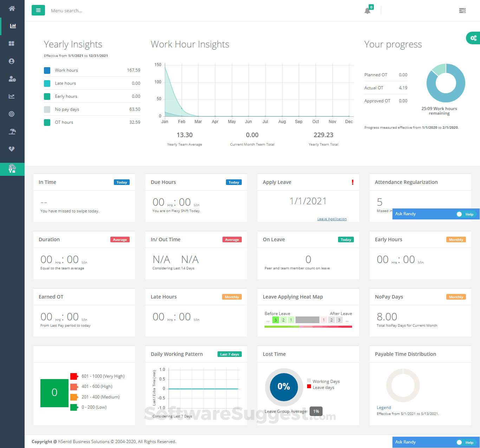Select the attendance (person with clock) sidebar icon
The height and width of the screenshot is (448, 480).
click(x=12, y=79)
